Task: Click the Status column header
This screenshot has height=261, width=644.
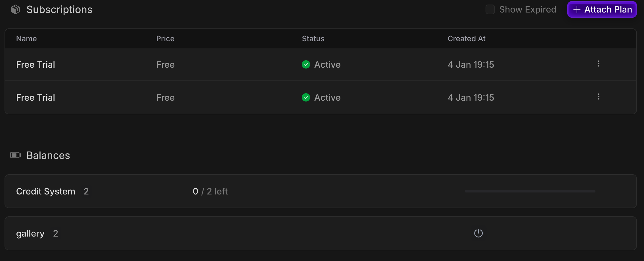Action: point(313,39)
